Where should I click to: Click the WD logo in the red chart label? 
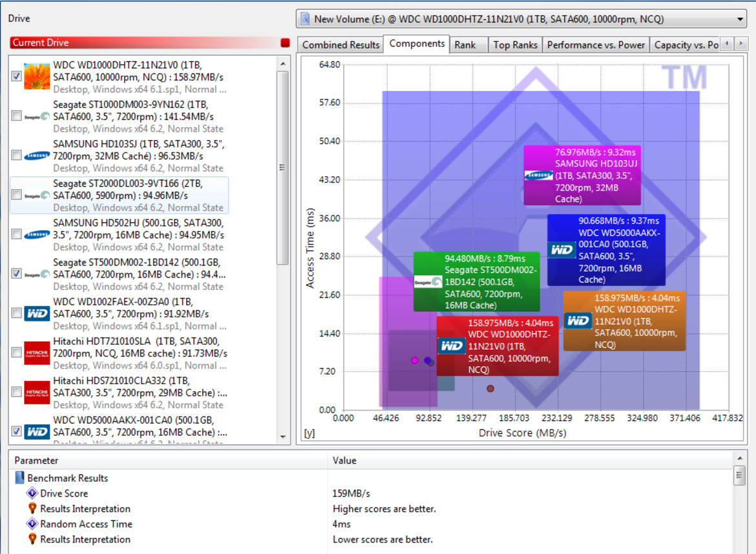tap(452, 346)
